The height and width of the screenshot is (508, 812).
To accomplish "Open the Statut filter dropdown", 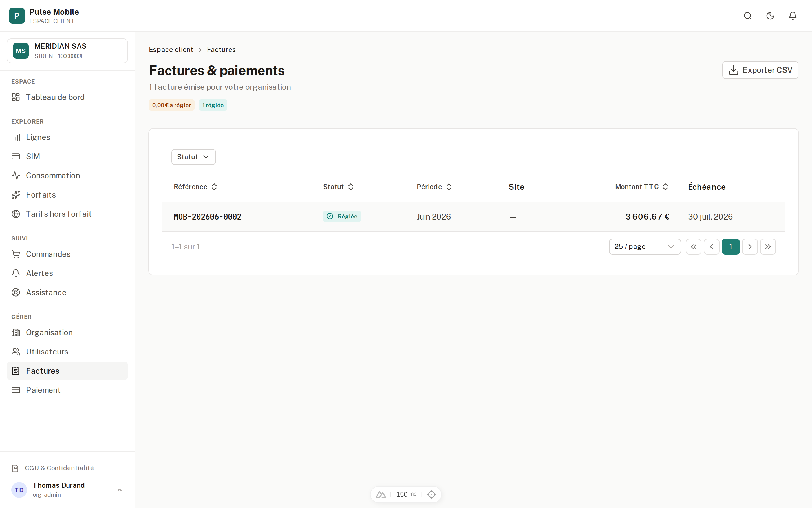I will [194, 157].
